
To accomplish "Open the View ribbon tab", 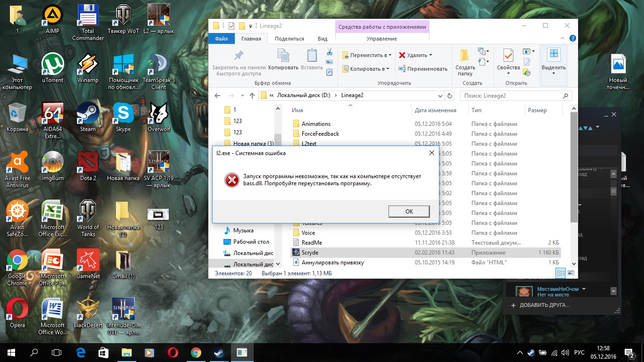I will (x=322, y=39).
